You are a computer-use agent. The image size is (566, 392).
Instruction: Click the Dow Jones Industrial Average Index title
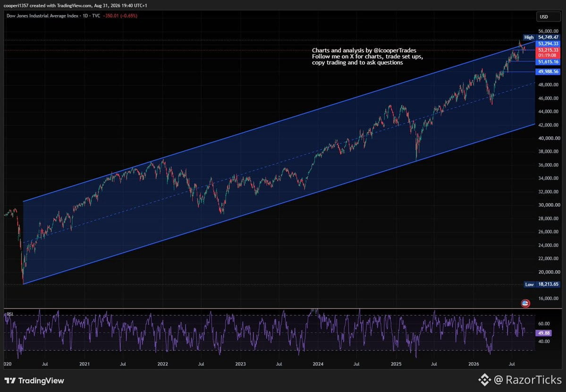point(42,16)
